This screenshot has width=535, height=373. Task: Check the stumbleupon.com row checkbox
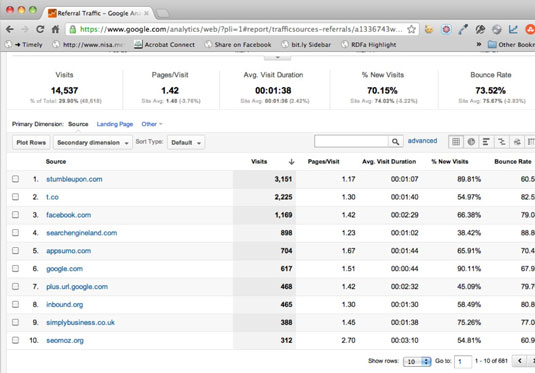pyautogui.click(x=15, y=179)
